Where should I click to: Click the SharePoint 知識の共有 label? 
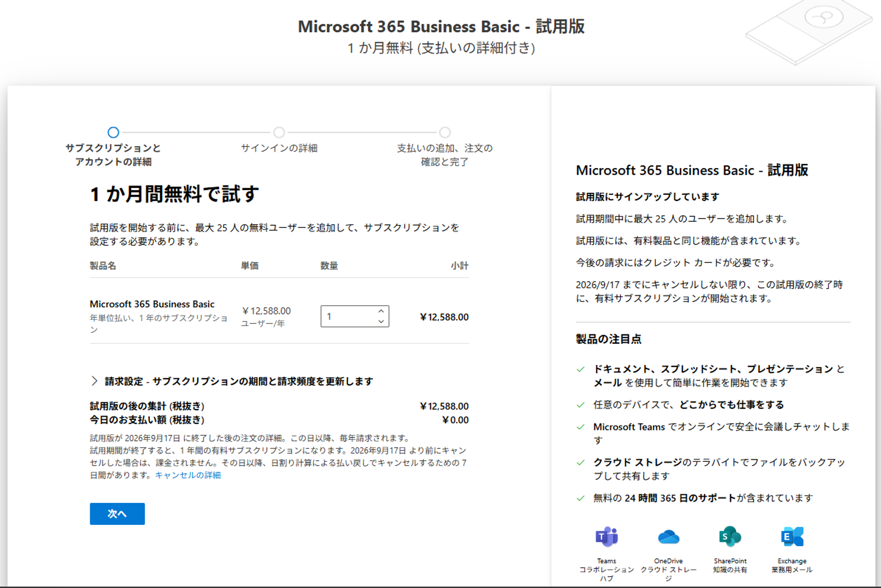pyautogui.click(x=730, y=565)
